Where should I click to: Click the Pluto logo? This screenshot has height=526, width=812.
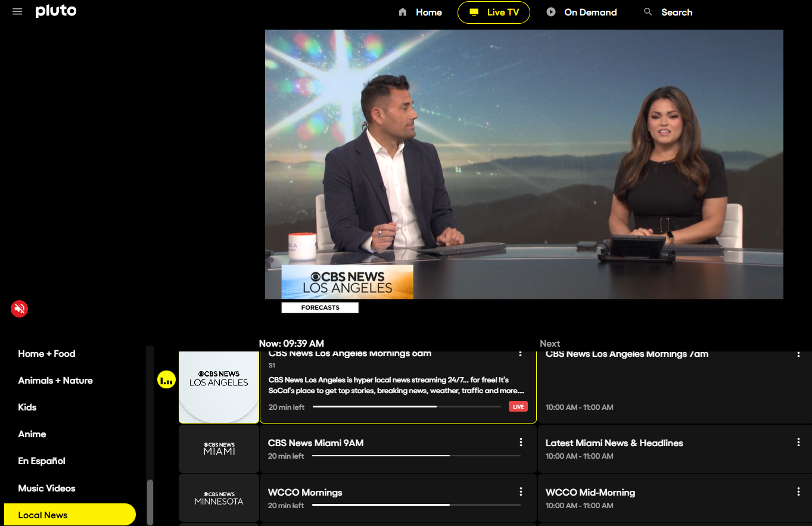pos(56,11)
